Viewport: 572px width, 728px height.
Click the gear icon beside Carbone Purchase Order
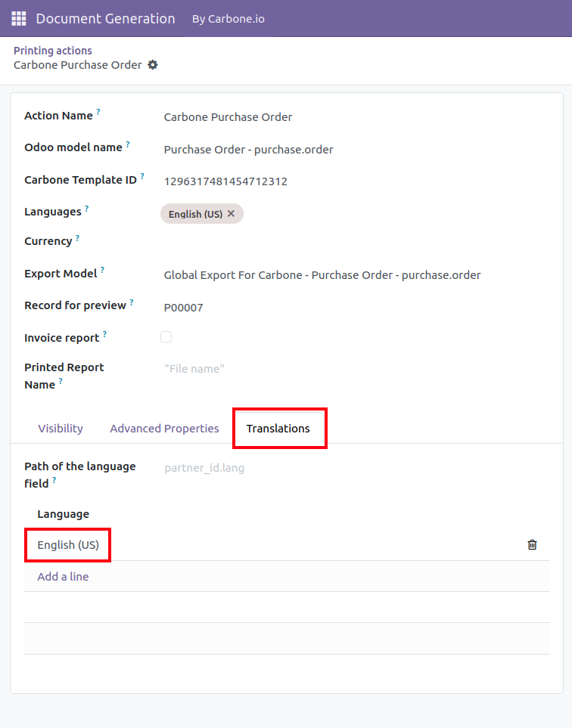153,65
